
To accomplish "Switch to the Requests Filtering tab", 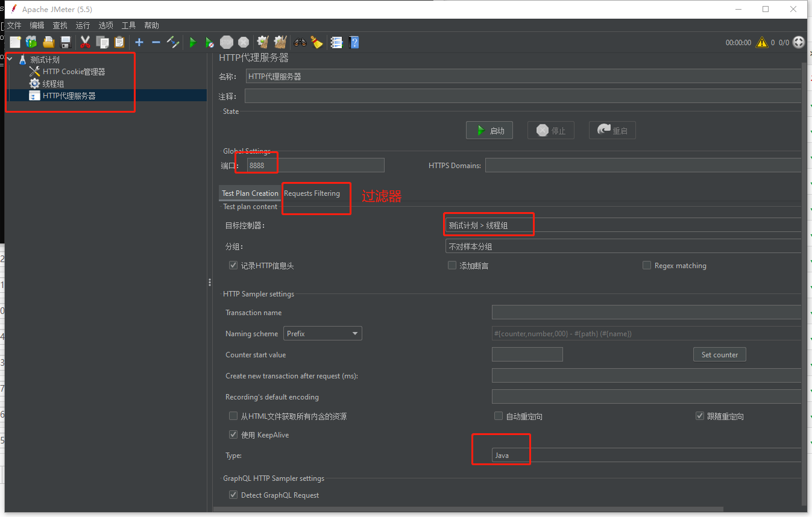I will [x=312, y=193].
